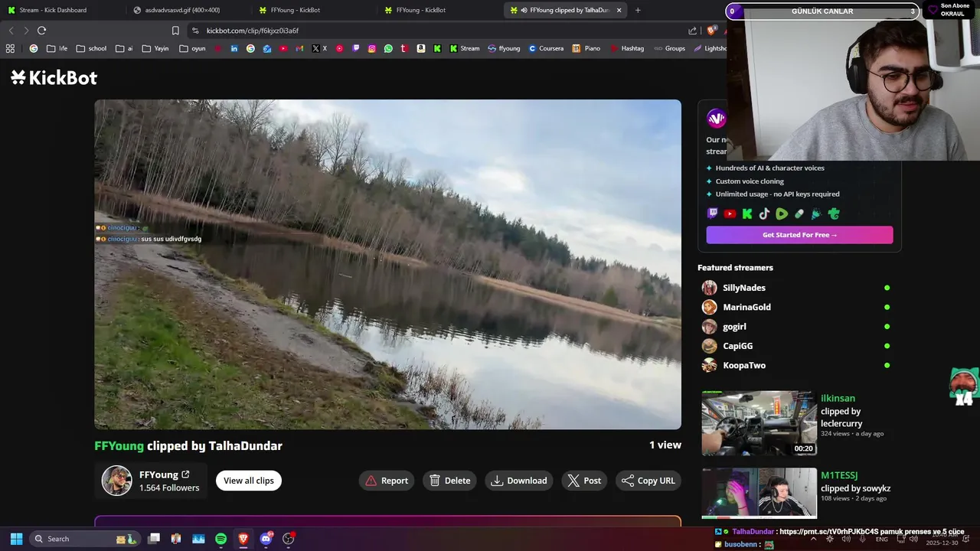Switch to the second FFYoung - KickBot tab
Screen dimensions: 980x551
[439, 10]
